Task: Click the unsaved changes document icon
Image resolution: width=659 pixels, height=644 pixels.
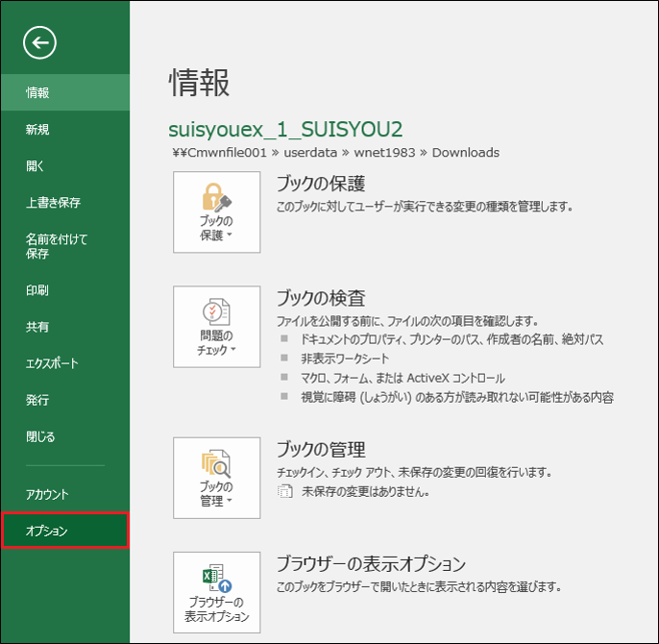Action: pyautogui.click(x=284, y=491)
